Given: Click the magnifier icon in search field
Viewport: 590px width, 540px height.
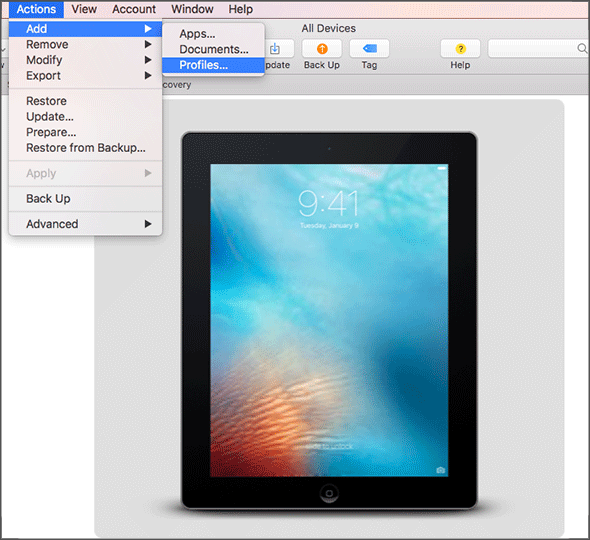Looking at the screenshot, I should (x=582, y=48).
